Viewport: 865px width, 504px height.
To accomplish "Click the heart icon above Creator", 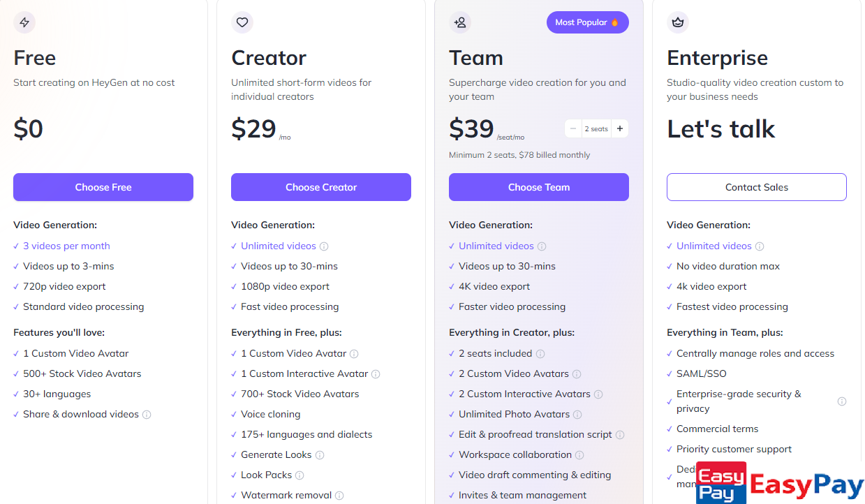I will [x=242, y=22].
